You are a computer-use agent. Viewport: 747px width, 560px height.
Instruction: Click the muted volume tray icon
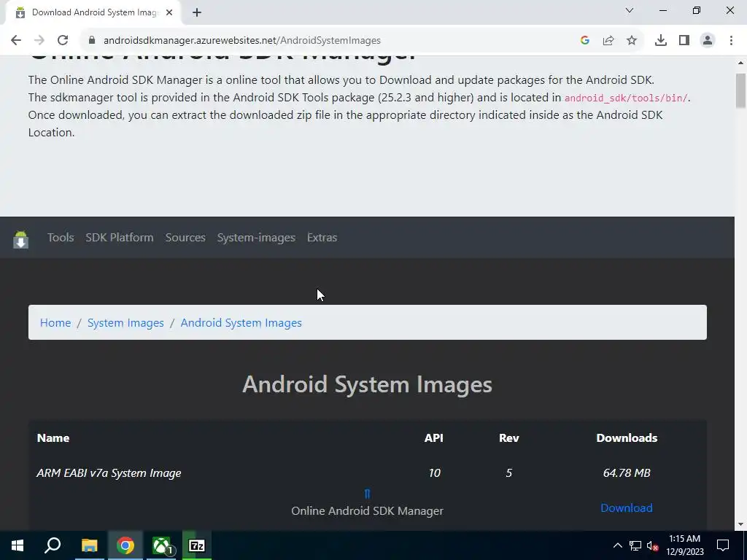652,545
